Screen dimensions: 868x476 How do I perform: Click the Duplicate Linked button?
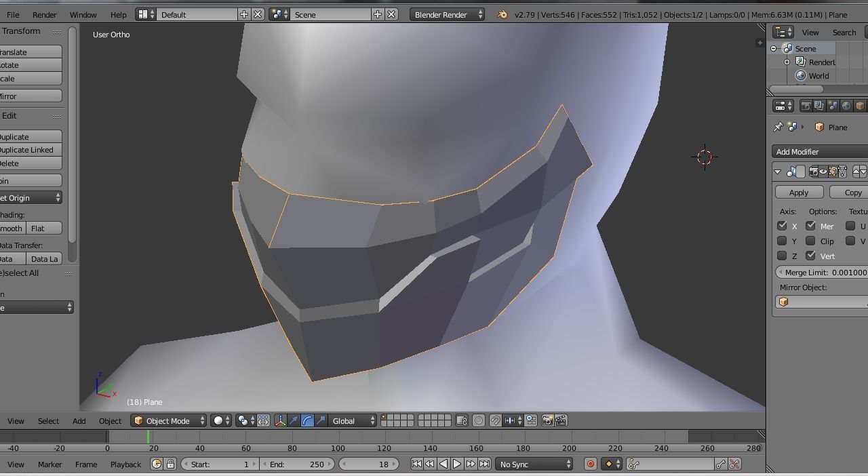pos(31,150)
